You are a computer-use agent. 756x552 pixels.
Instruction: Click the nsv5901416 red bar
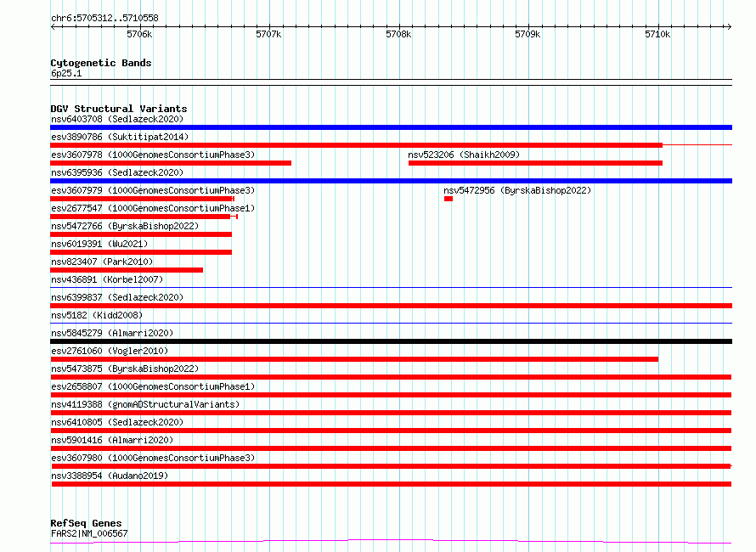pyautogui.click(x=391, y=448)
